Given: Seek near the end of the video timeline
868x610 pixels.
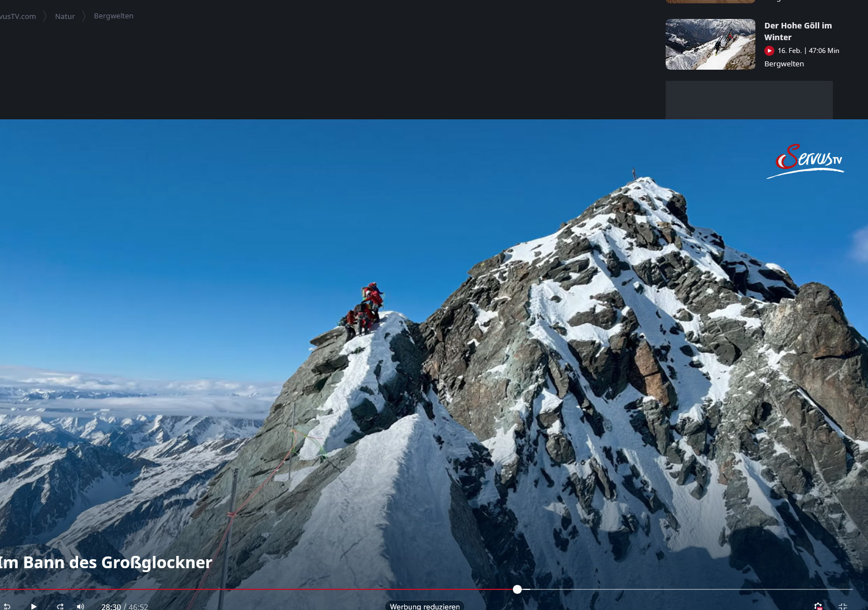Looking at the screenshot, I should coord(836,589).
